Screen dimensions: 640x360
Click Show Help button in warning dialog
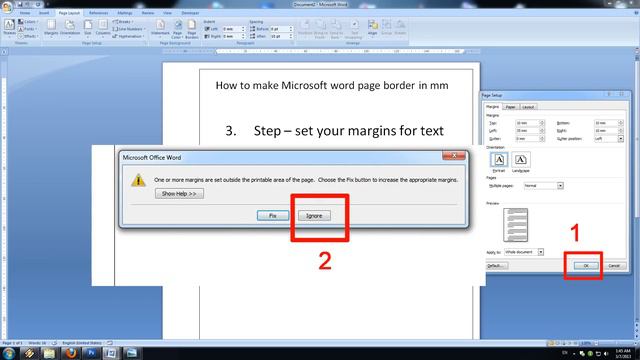click(x=179, y=193)
